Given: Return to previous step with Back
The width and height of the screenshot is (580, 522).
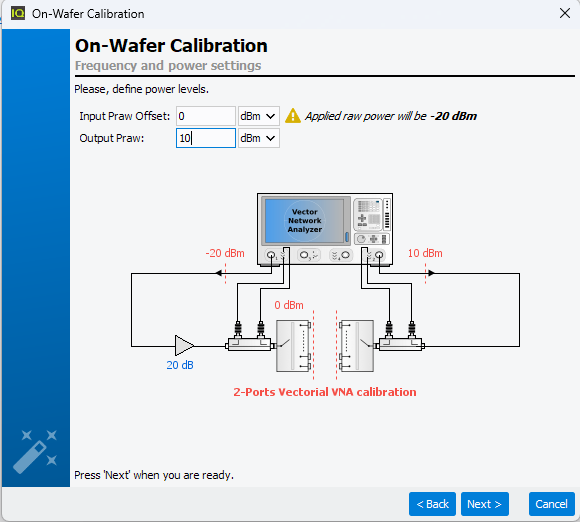Looking at the screenshot, I should 432,504.
